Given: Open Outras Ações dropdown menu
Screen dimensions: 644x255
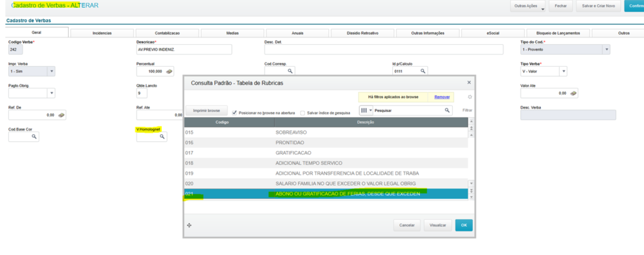Looking at the screenshot, I should tap(527, 6).
